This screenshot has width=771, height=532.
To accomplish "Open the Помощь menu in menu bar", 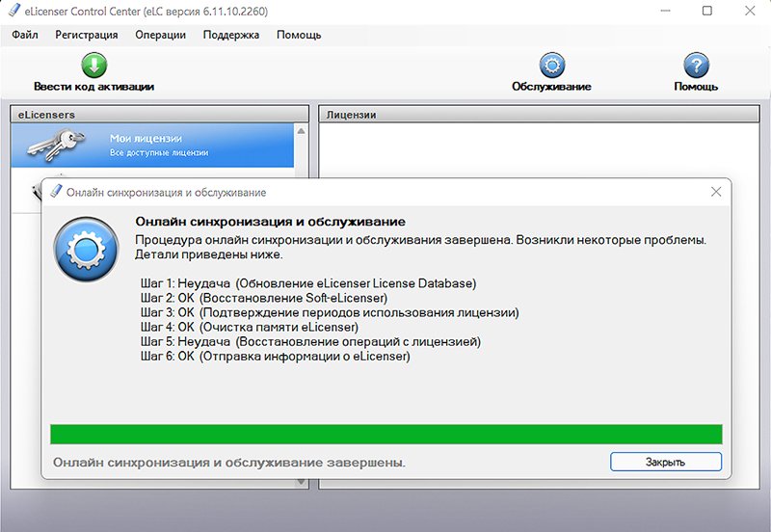I will click(299, 35).
